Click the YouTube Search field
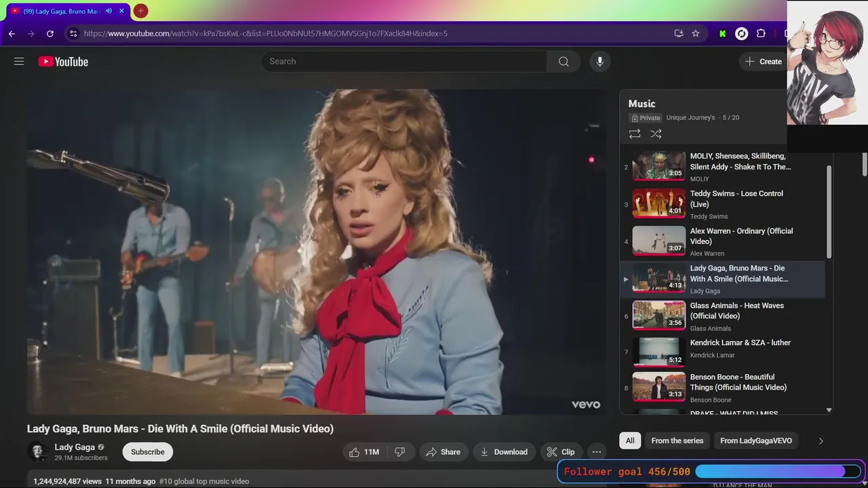868x488 pixels. tap(404, 61)
